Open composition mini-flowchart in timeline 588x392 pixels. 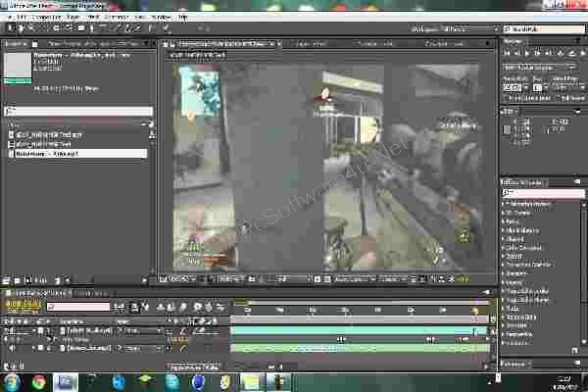[120, 308]
